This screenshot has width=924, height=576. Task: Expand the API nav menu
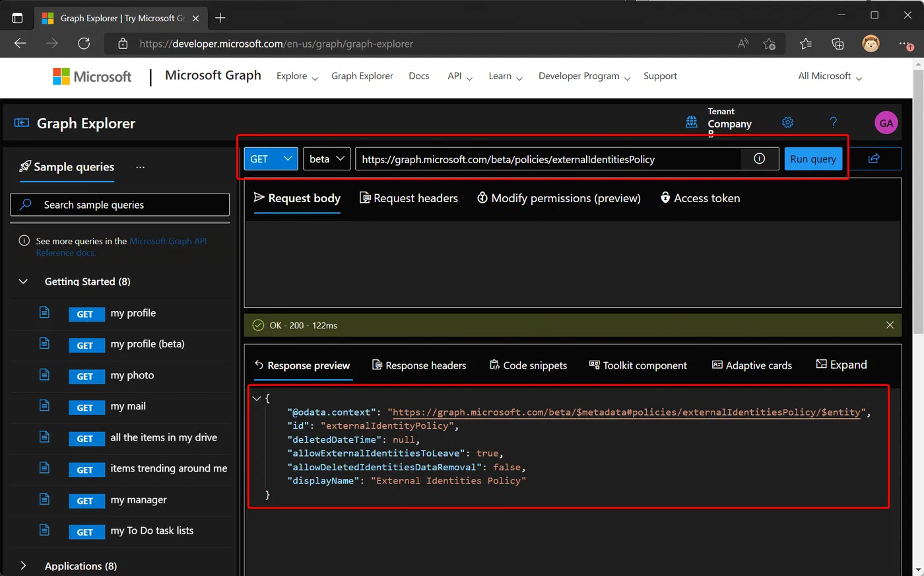tap(460, 76)
